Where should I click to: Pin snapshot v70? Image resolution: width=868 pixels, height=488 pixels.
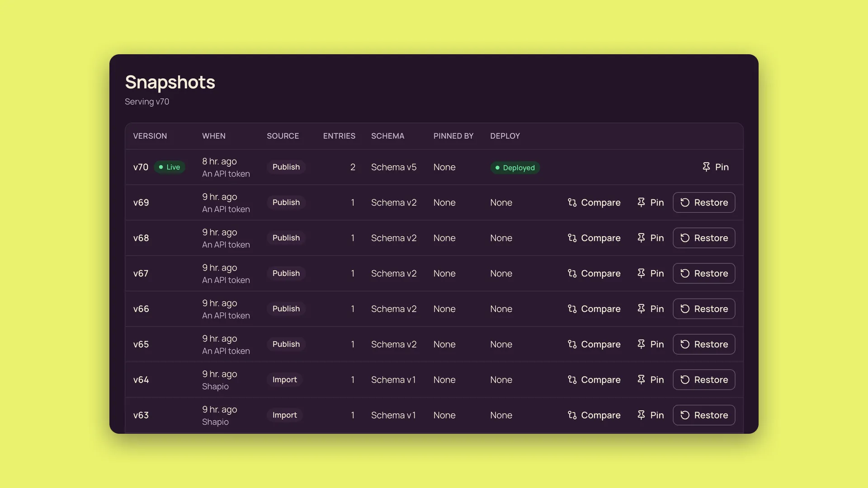click(715, 167)
